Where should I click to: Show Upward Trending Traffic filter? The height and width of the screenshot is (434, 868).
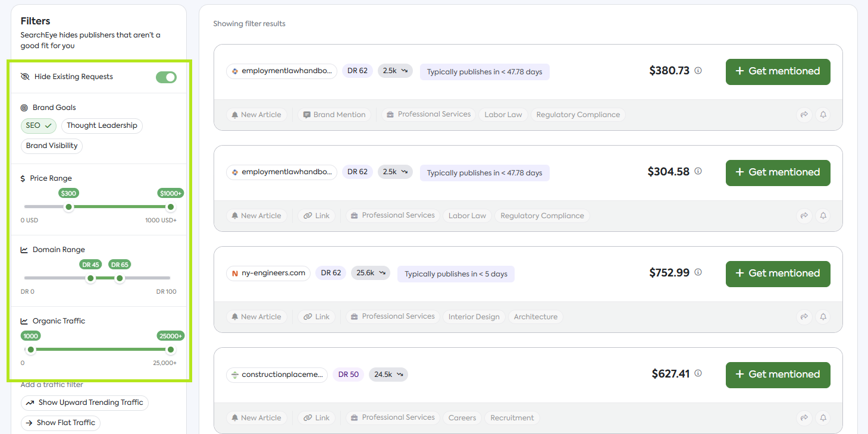click(x=84, y=403)
